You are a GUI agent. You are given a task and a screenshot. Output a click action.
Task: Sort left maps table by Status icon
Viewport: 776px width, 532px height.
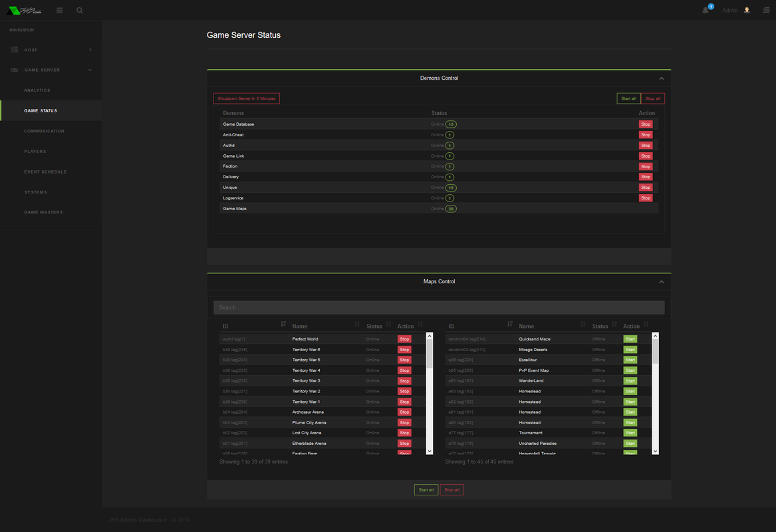coord(388,324)
